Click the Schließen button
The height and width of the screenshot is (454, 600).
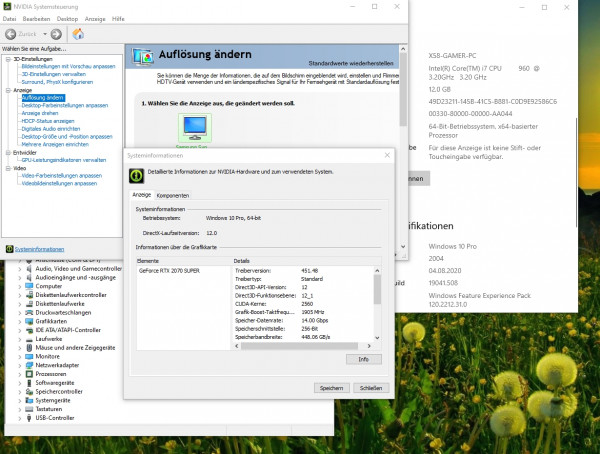coord(371,388)
